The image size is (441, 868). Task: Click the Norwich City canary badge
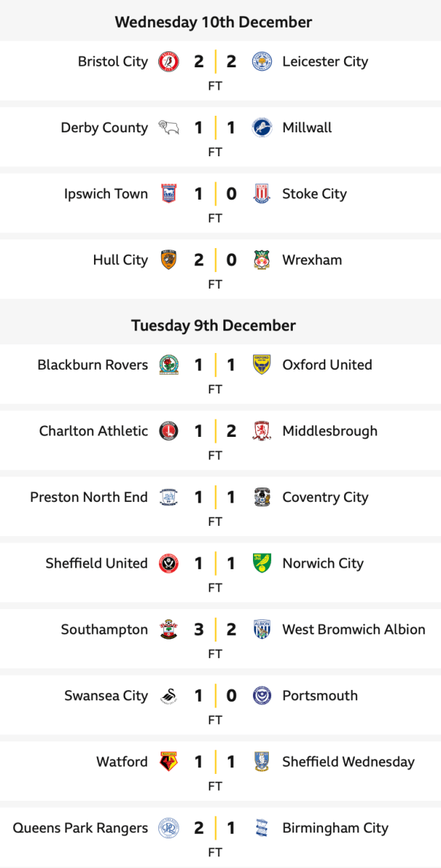261,563
